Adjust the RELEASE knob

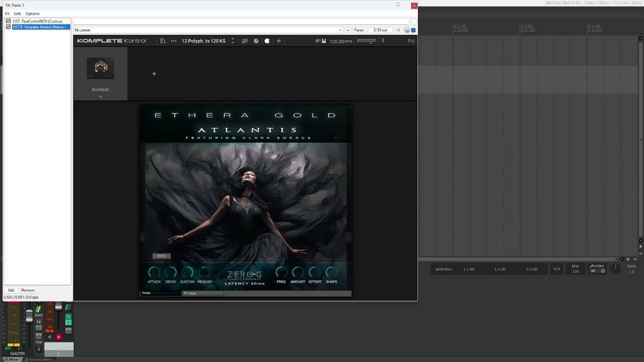click(204, 272)
